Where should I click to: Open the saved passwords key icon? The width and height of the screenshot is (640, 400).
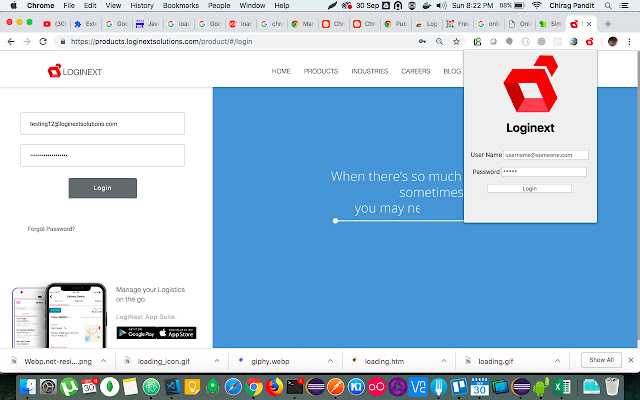pyautogui.click(x=422, y=42)
